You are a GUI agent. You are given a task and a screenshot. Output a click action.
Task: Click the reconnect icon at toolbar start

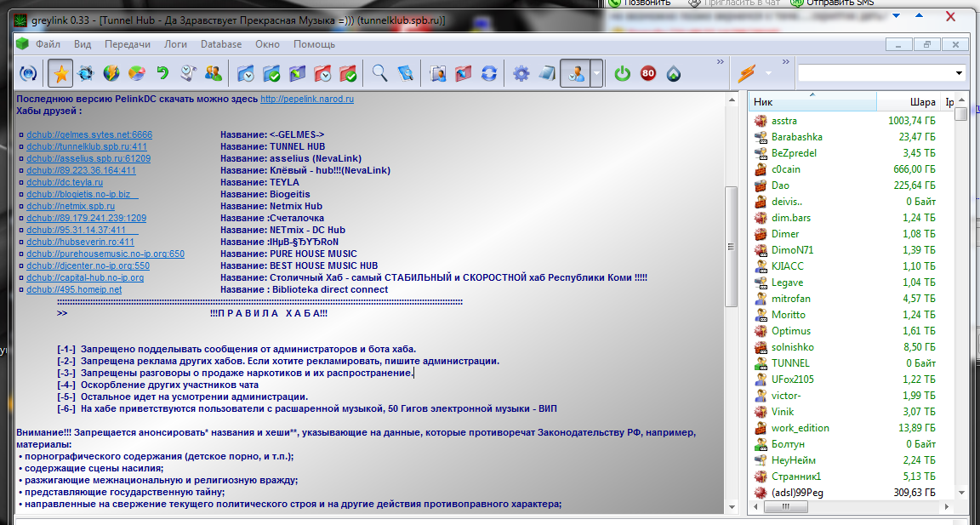[29, 74]
